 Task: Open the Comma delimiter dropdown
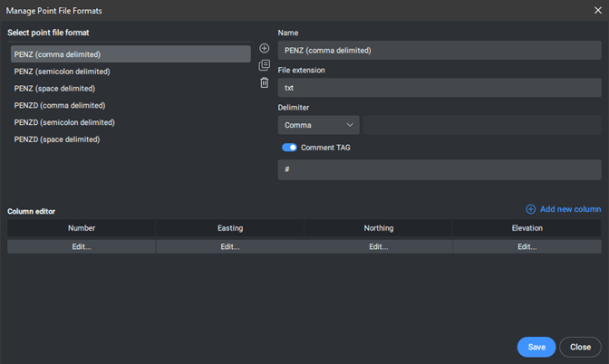coord(318,125)
